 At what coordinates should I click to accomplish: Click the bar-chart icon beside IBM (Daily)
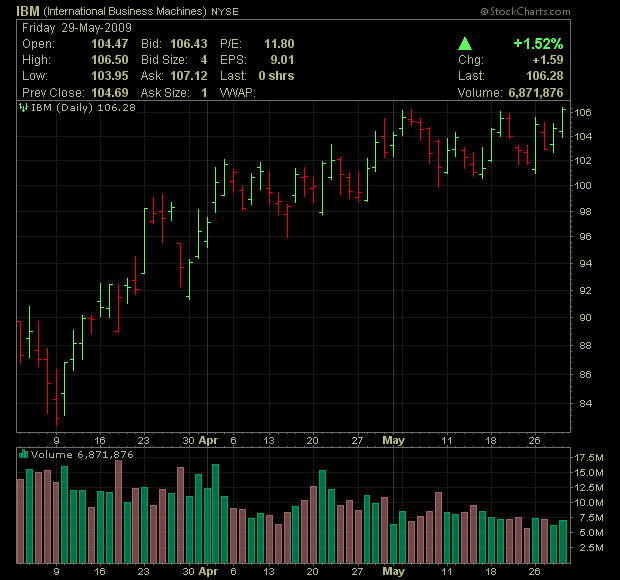[23, 107]
